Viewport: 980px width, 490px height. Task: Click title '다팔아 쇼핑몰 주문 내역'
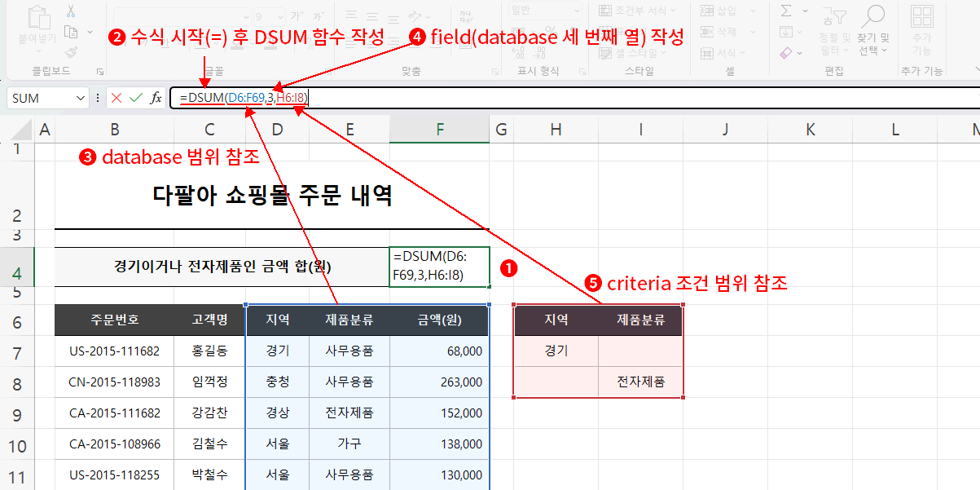272,196
